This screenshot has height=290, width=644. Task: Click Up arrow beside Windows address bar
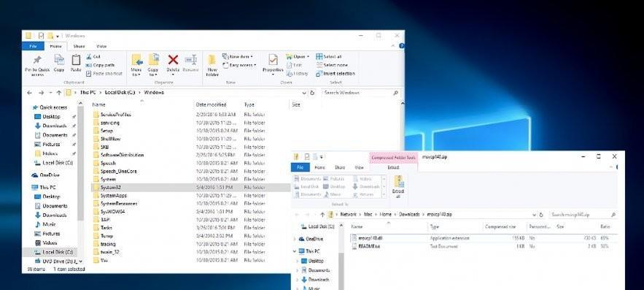tap(59, 93)
